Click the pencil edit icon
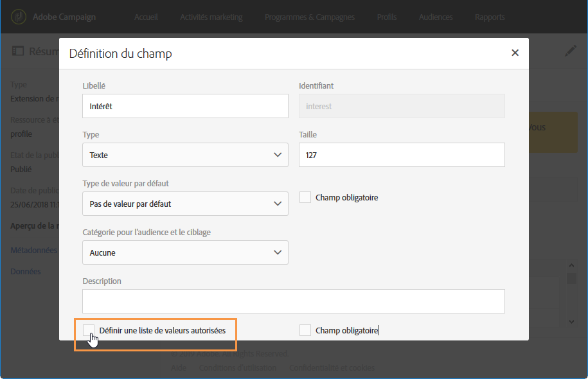Screen dimensions: 588x379 (571, 51)
